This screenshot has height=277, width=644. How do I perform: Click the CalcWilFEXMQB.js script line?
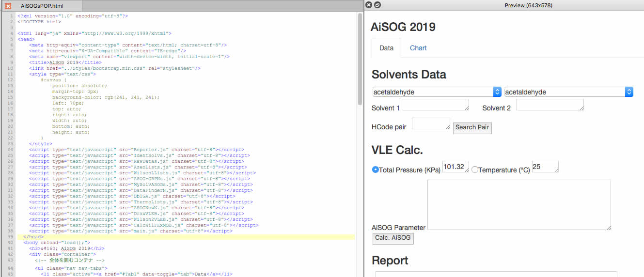144,226
